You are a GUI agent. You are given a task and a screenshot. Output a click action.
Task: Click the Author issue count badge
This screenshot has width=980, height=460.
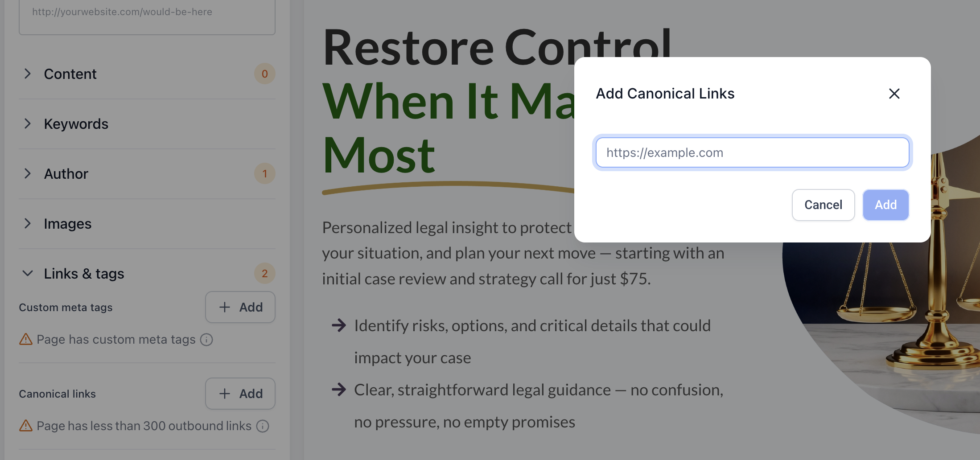pyautogui.click(x=264, y=174)
